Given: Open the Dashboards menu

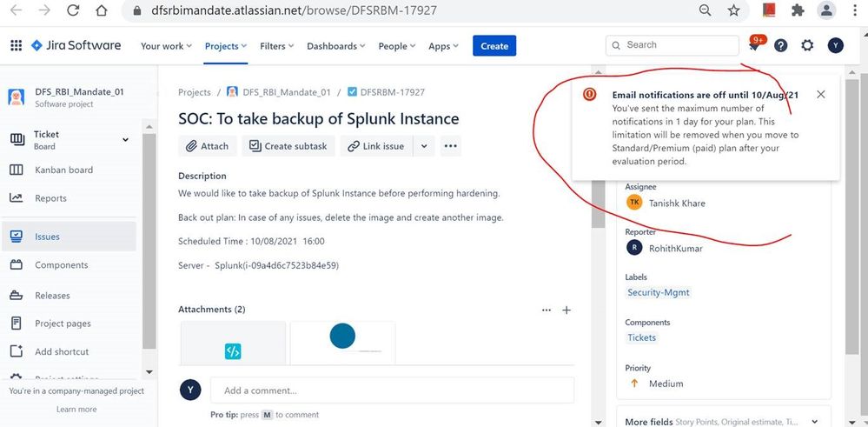Looking at the screenshot, I should 336,46.
